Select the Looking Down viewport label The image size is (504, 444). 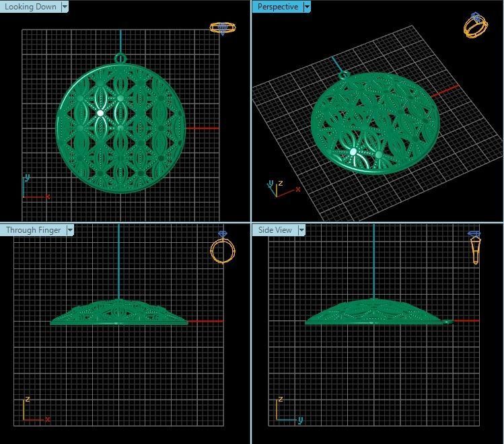pos(30,7)
